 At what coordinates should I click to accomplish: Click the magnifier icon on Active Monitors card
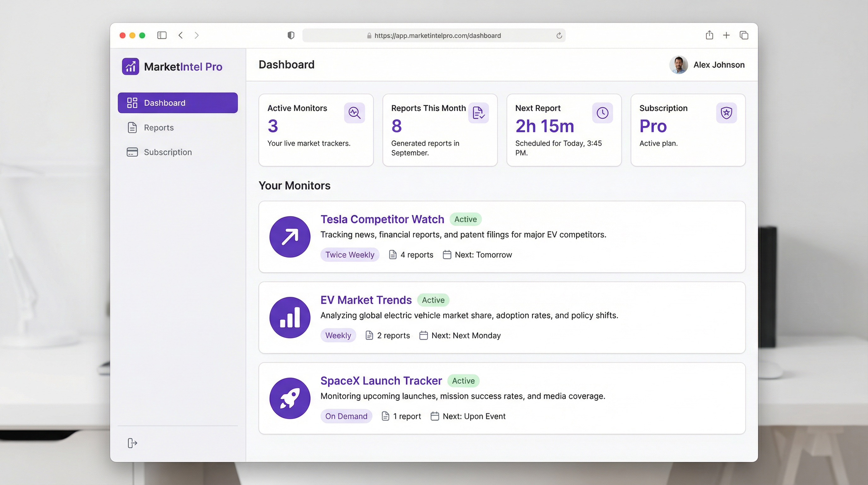tap(355, 113)
